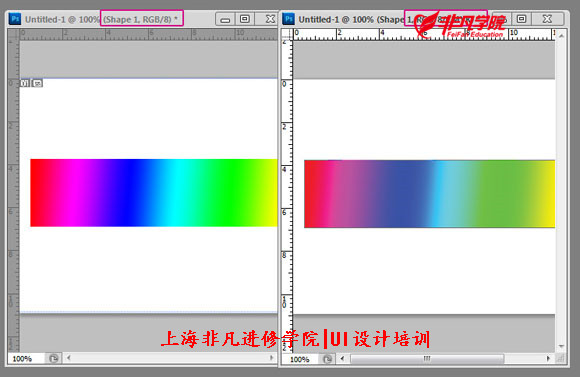Click the Ps icon of the right document window
The image size is (580, 377).
pos(288,19)
